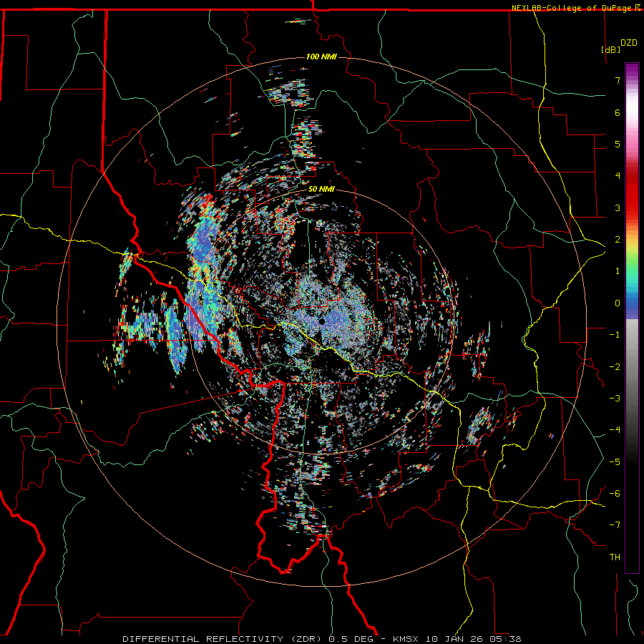Click the 05:38 timestamp in the caption

[505, 639]
